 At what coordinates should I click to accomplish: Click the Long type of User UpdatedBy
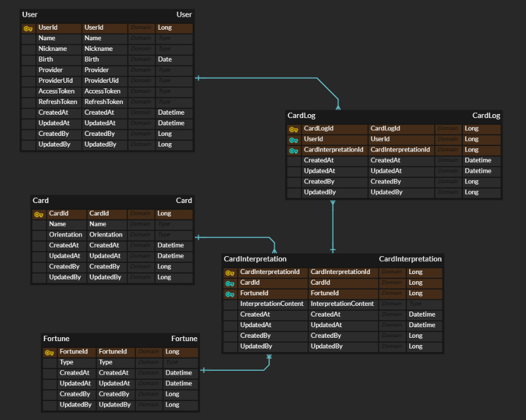(x=174, y=144)
